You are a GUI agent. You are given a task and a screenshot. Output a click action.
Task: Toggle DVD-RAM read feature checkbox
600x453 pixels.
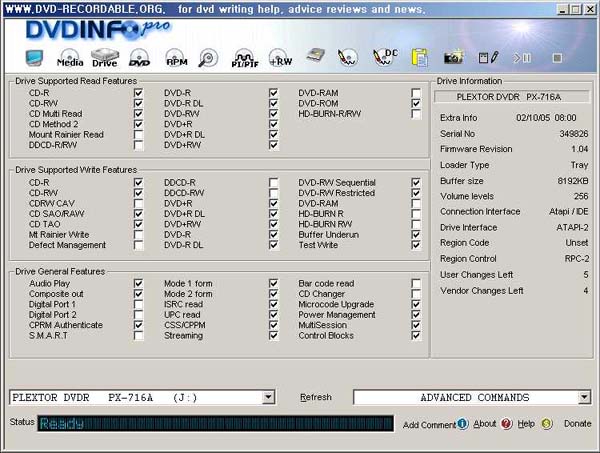(416, 93)
